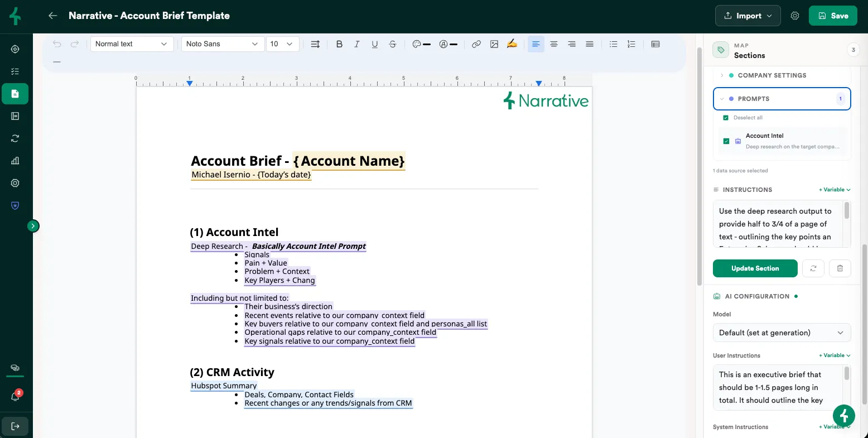The width and height of the screenshot is (868, 438).
Task: Go back using the left arrow
Action: tap(53, 16)
